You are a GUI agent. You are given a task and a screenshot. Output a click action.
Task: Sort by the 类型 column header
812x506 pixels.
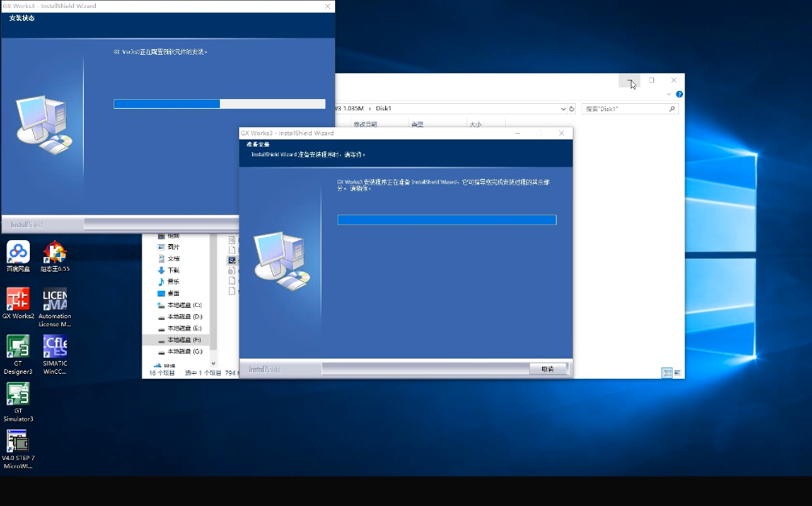pyautogui.click(x=417, y=124)
